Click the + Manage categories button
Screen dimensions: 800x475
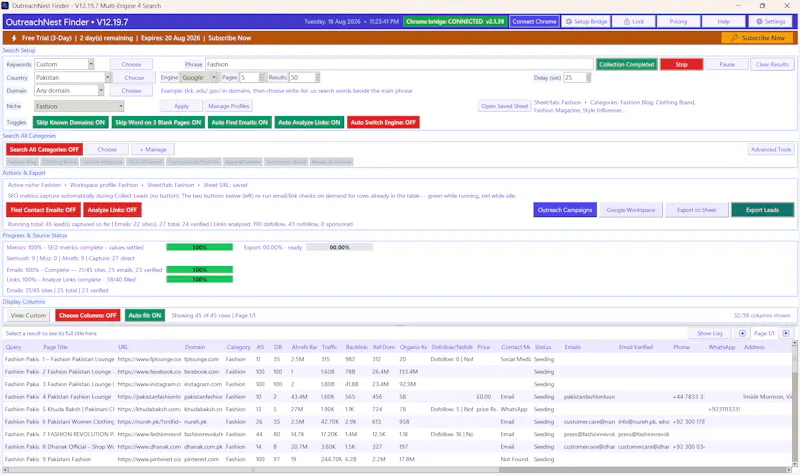point(153,149)
